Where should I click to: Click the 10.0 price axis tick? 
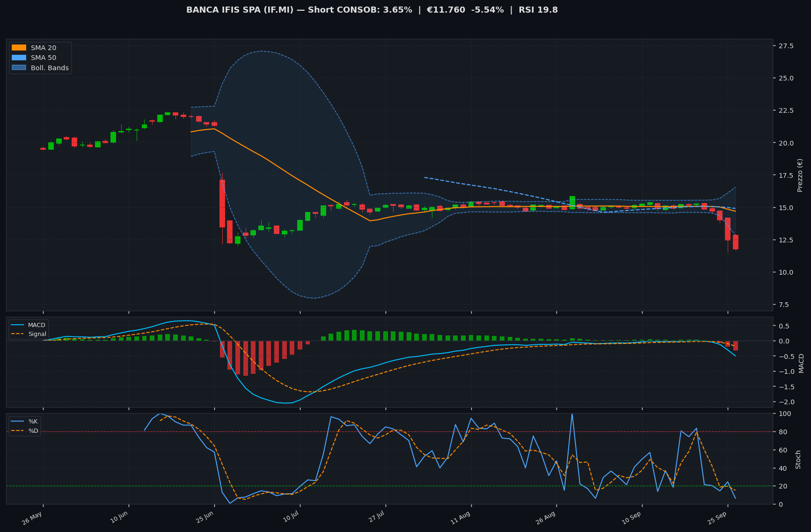point(786,272)
